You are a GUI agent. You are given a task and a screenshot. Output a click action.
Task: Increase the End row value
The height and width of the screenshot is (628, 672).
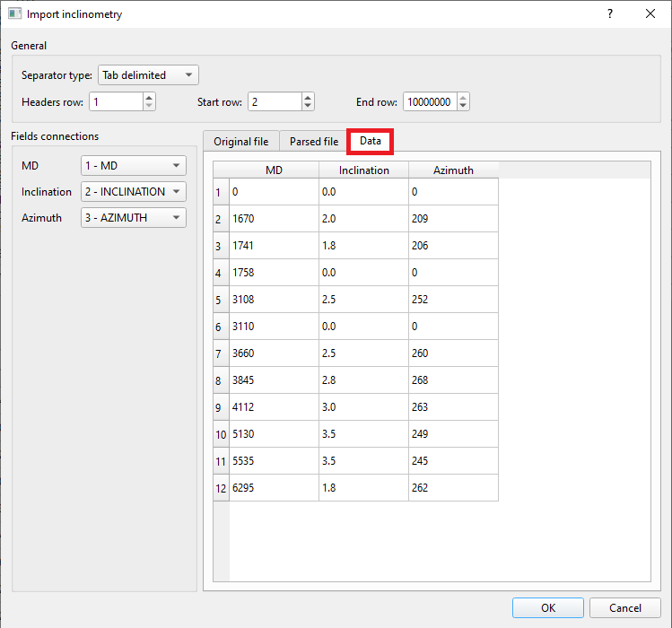click(x=463, y=98)
